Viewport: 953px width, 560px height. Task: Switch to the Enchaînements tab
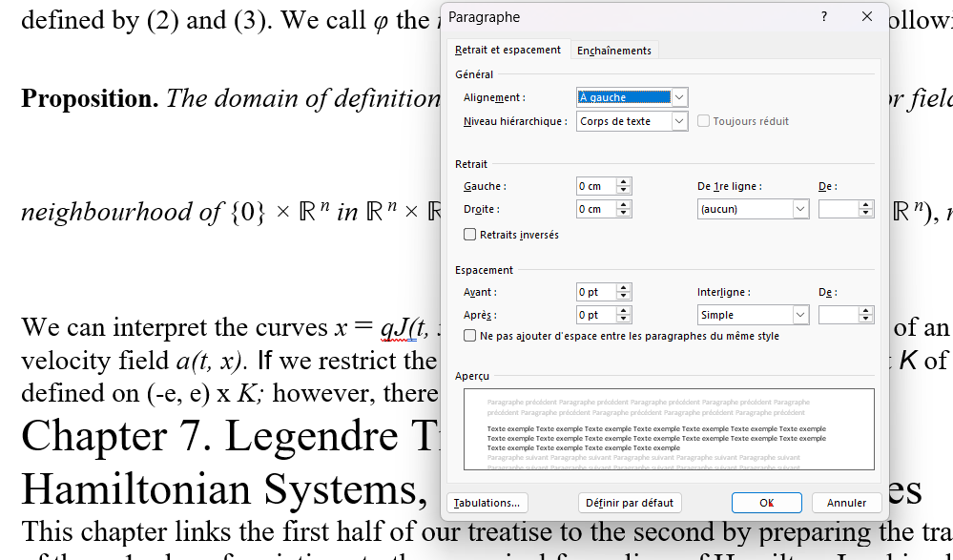(x=613, y=51)
